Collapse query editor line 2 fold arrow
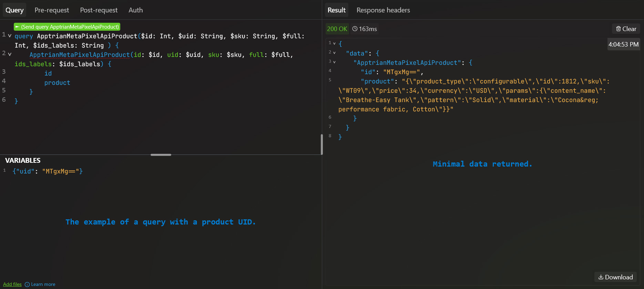644x289 pixels. [10, 54]
